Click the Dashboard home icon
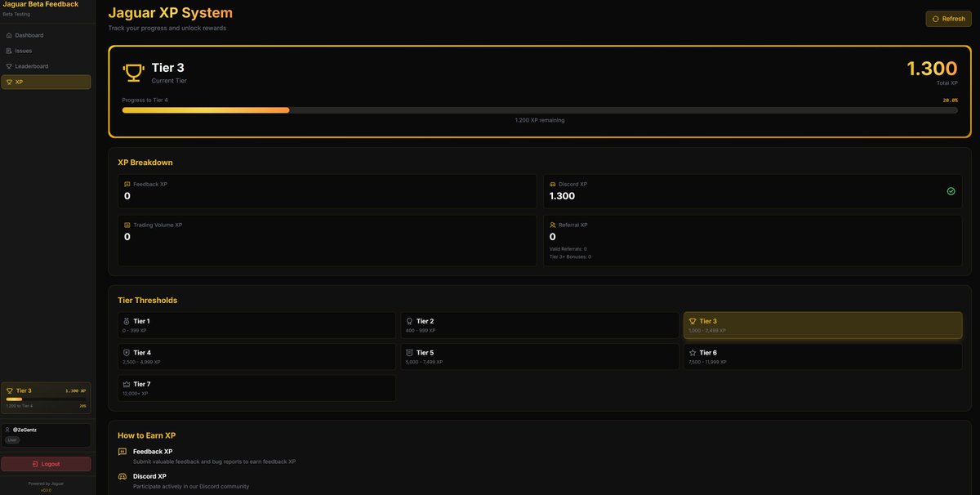Image resolution: width=980 pixels, height=495 pixels. click(9, 35)
